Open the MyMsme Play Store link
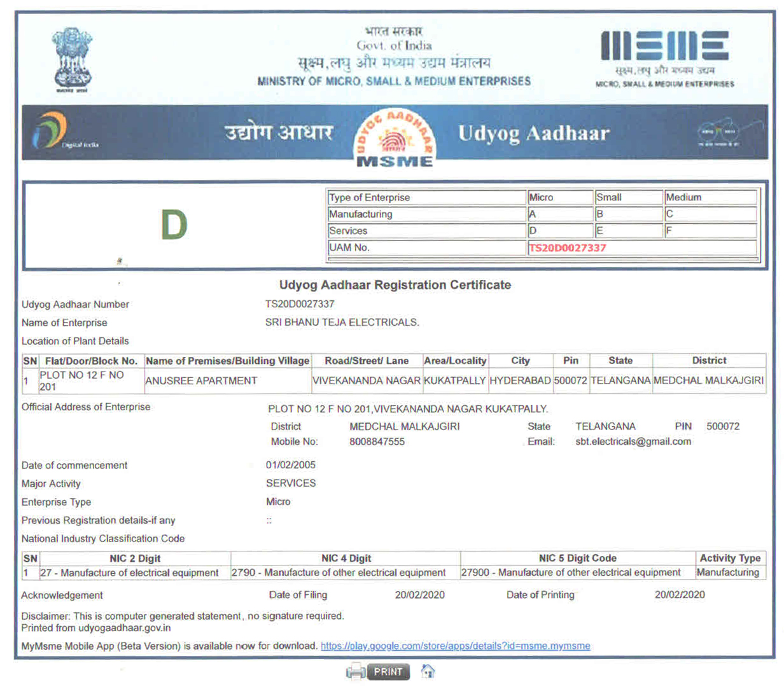The width and height of the screenshot is (784, 696). pos(455,646)
